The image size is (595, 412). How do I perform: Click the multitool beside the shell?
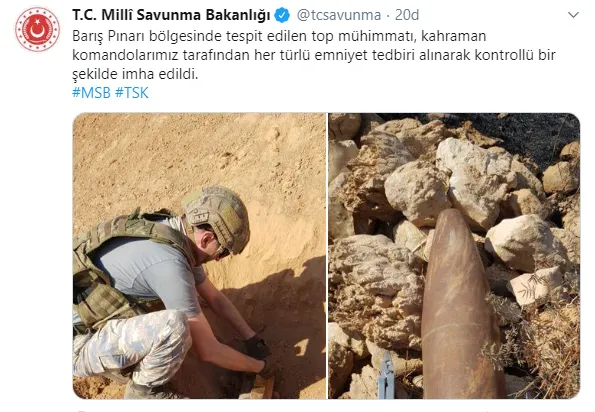(x=386, y=376)
